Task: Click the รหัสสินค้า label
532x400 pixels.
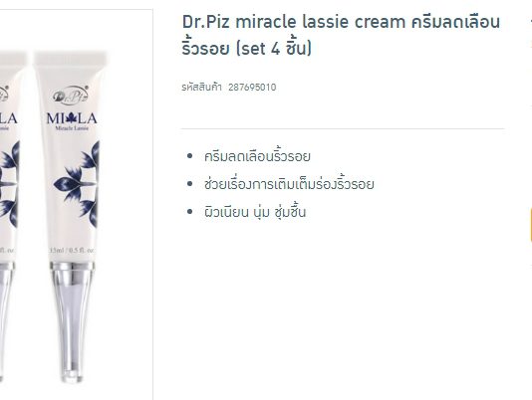Action: pyautogui.click(x=201, y=88)
